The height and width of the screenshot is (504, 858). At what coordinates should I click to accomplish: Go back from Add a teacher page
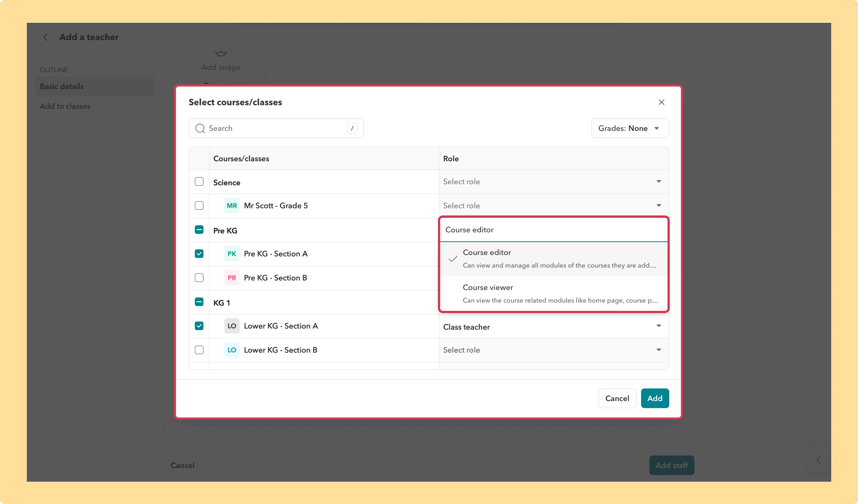tap(45, 37)
